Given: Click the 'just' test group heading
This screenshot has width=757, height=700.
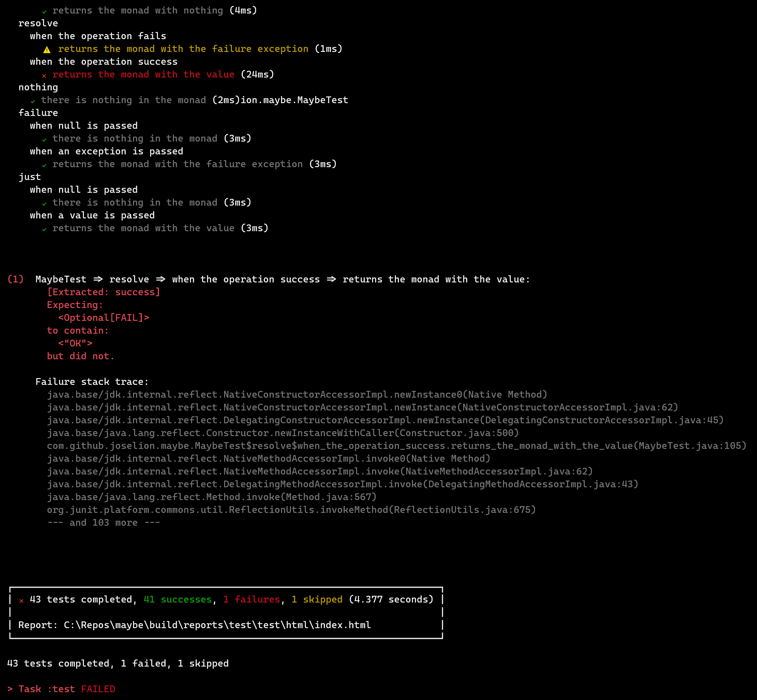Looking at the screenshot, I should 30,177.
